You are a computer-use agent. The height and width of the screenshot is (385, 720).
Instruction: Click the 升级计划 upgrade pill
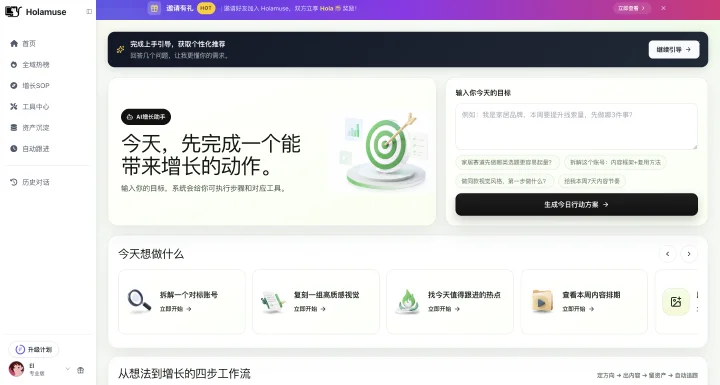[34, 350]
